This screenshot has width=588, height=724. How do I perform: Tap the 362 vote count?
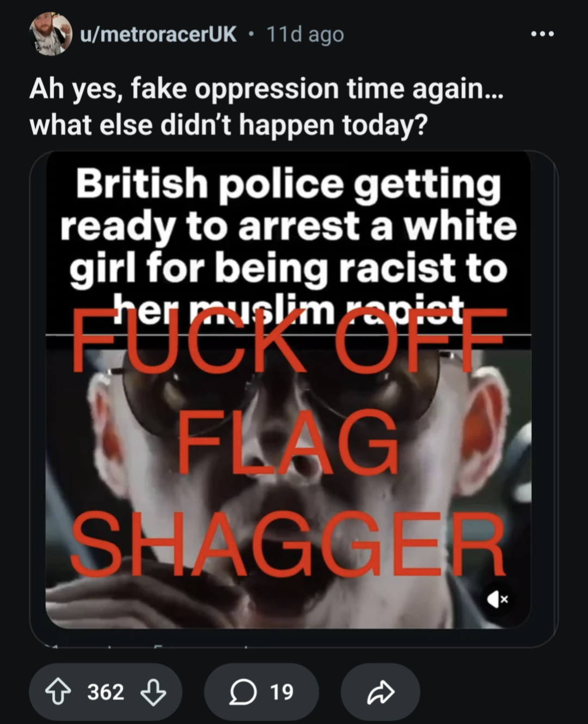(x=106, y=692)
